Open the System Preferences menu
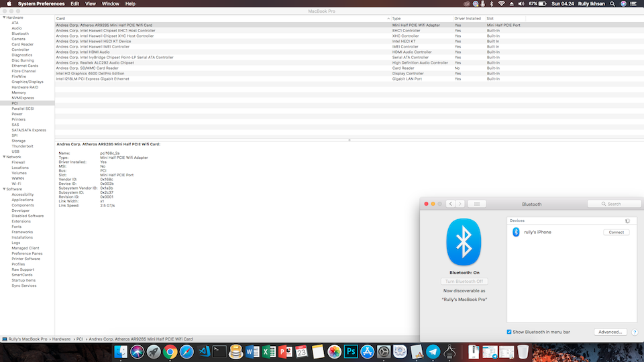The image size is (644, 362). 41,4
